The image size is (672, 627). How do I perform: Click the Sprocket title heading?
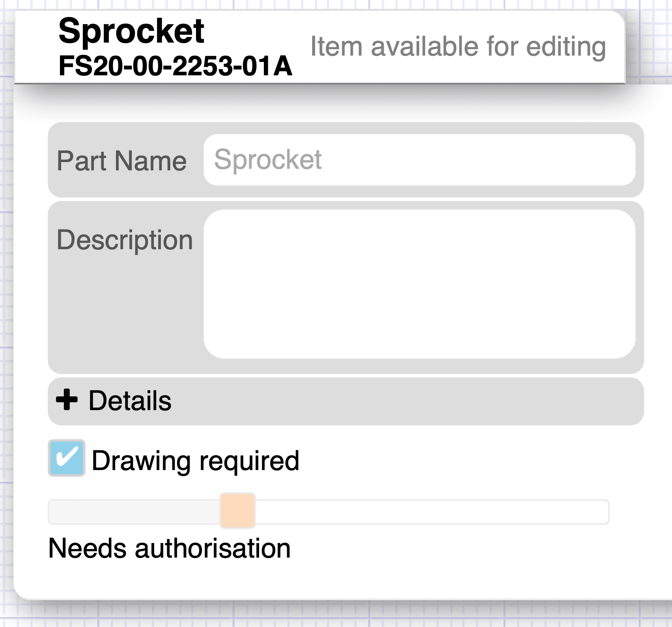[x=131, y=31]
